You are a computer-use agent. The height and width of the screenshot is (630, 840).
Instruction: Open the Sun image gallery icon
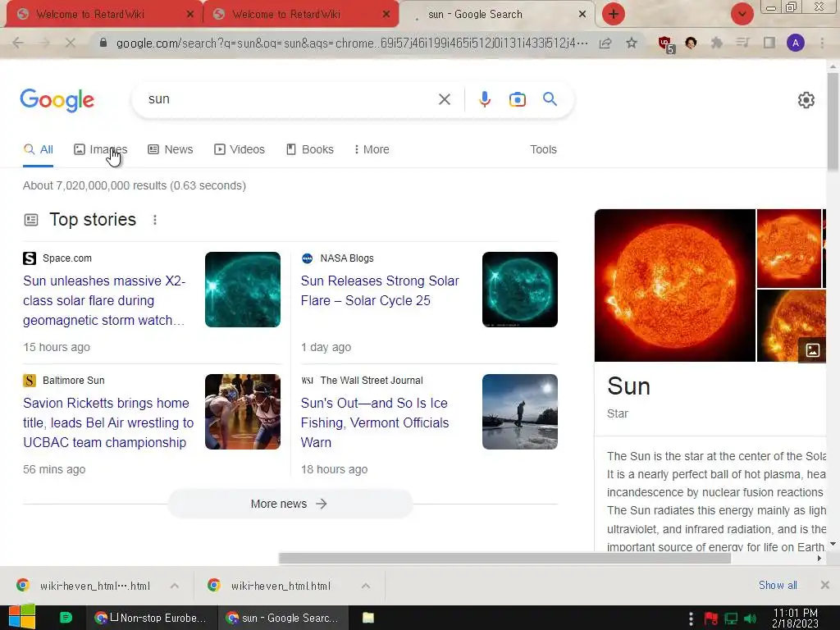pos(812,350)
